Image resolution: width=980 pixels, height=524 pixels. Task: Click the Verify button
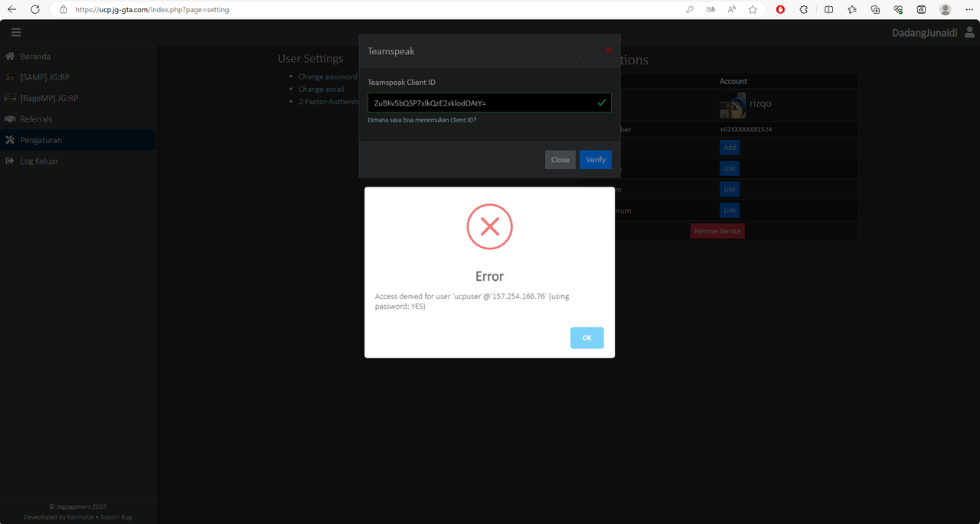coord(596,160)
